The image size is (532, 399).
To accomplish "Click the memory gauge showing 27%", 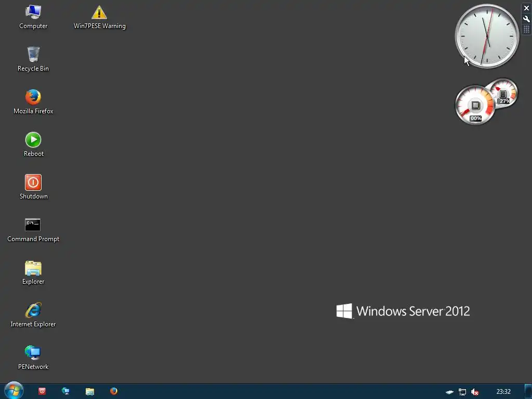I will pos(503,93).
